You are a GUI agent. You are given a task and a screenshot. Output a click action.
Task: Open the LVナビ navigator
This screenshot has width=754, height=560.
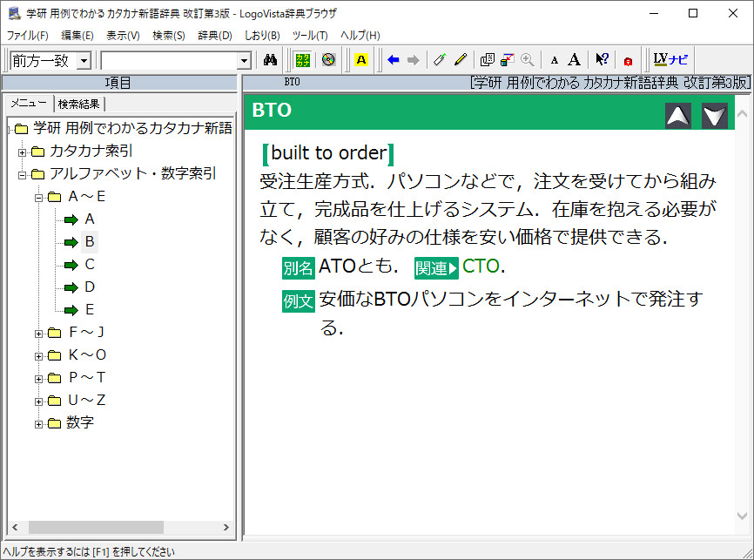pyautogui.click(x=670, y=59)
